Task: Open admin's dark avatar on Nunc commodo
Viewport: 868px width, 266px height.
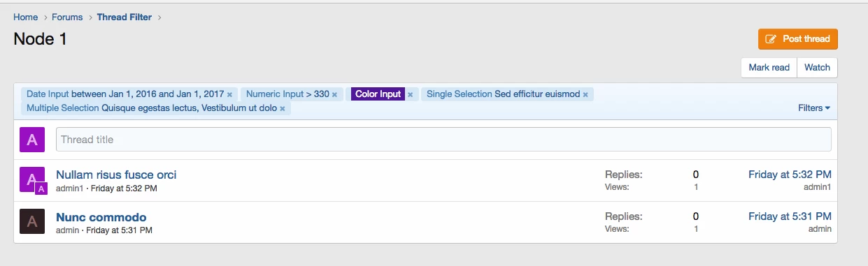Action: point(32,221)
